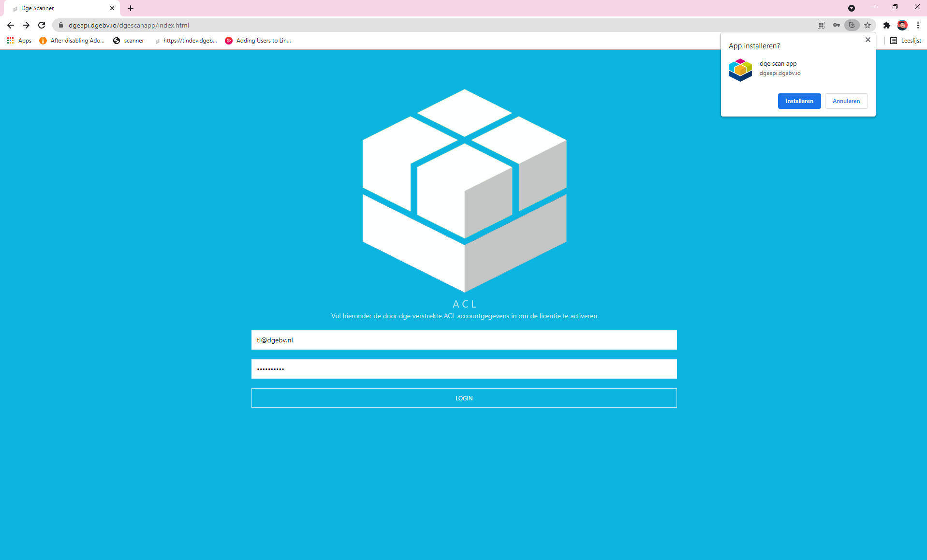Go back using the back arrow
This screenshot has height=560, width=927.
tap(11, 25)
